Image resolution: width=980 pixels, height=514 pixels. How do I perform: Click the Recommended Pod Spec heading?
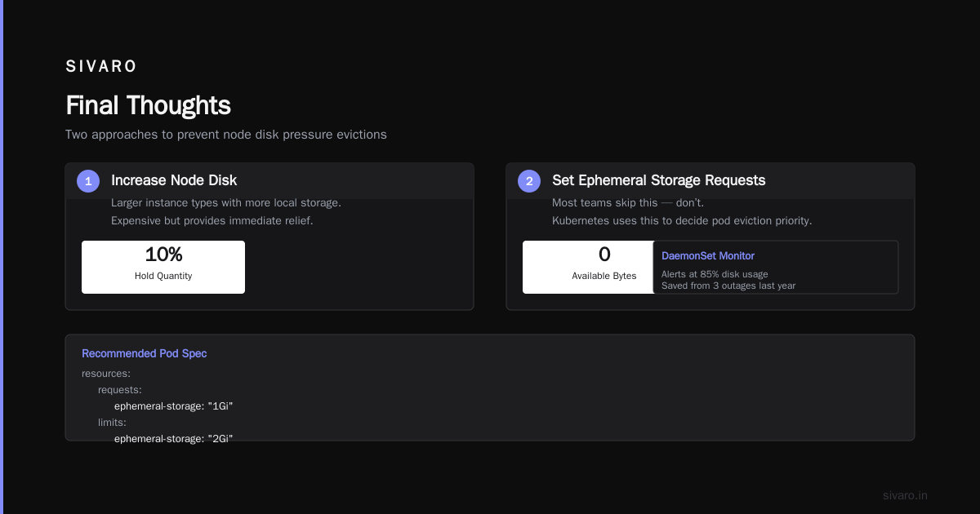[x=145, y=353]
